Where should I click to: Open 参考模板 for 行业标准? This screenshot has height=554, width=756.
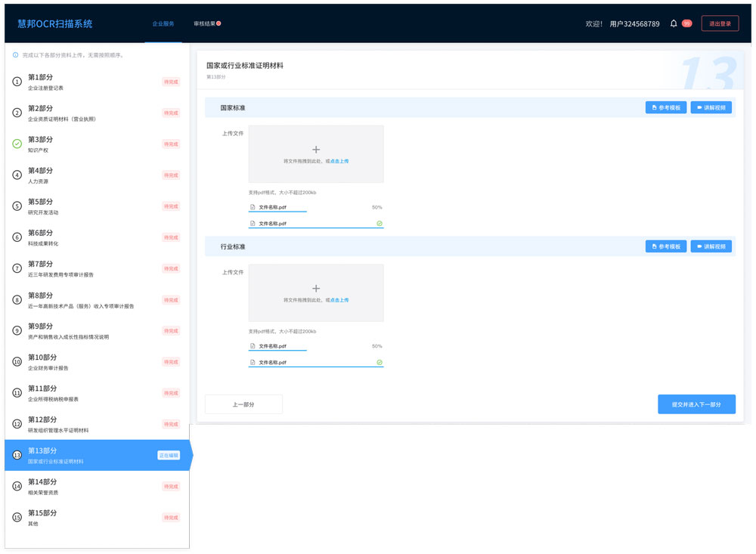(x=666, y=246)
